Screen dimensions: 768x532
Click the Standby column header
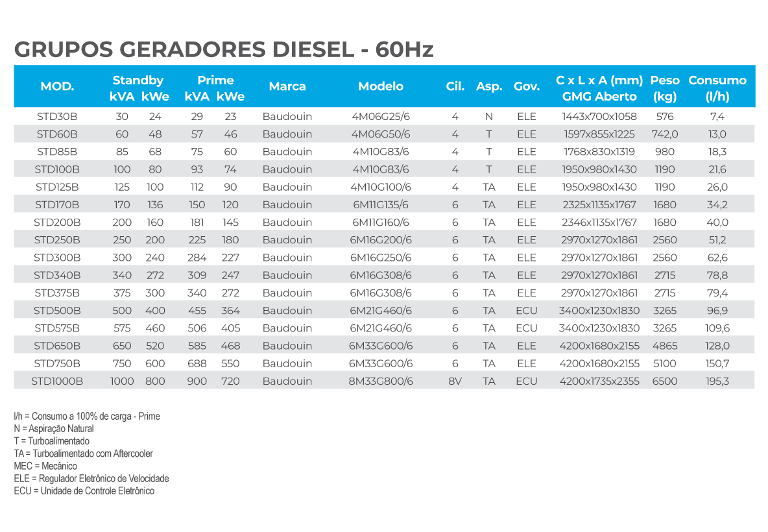point(138,80)
